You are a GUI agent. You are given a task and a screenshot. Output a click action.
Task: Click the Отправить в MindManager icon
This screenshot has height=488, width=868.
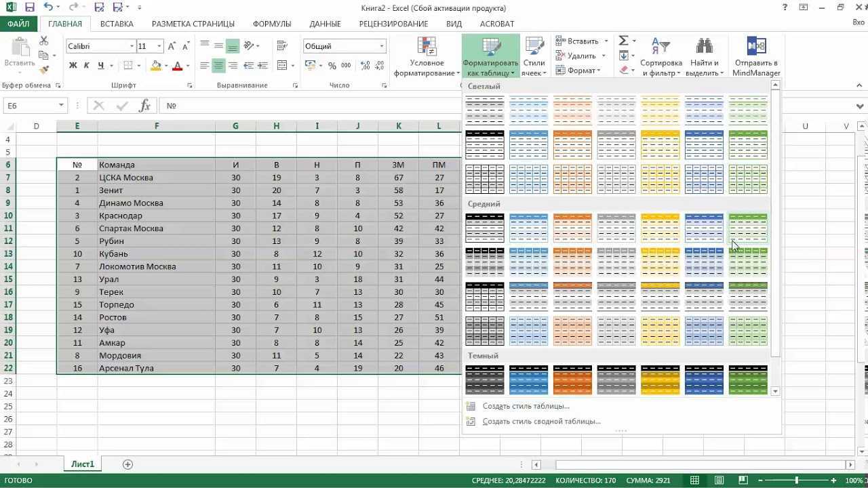point(756,57)
